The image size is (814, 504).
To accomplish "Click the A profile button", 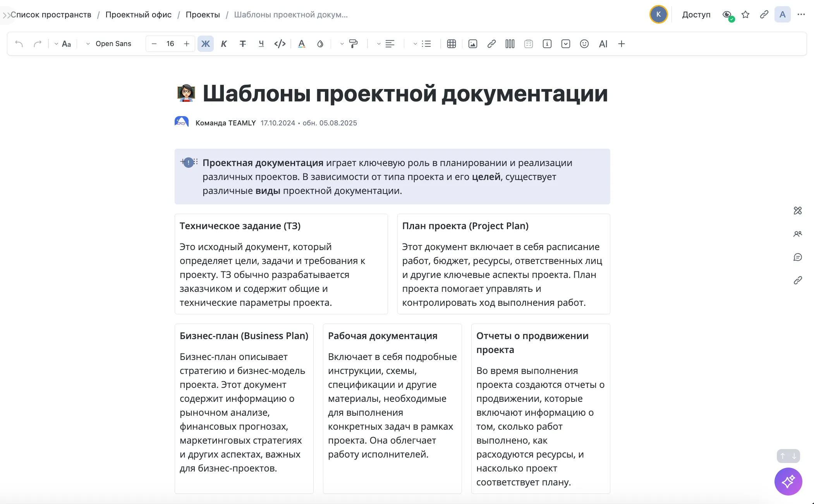I will 783,15.
